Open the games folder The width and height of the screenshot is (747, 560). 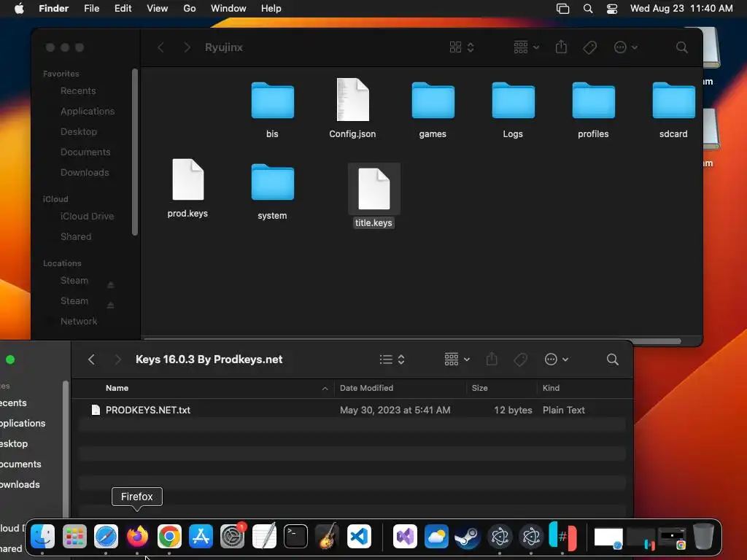coord(433,101)
